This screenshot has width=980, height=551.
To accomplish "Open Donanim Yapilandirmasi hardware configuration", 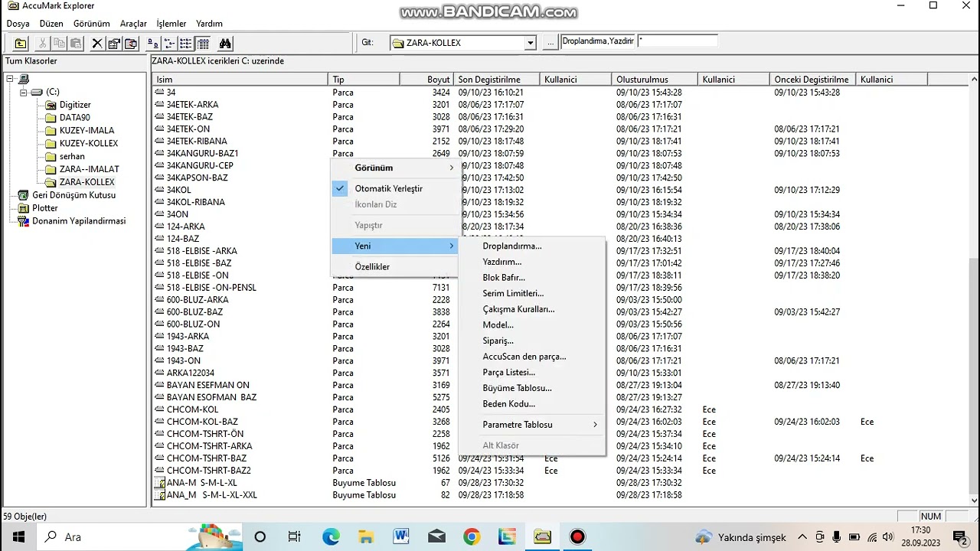I will (x=79, y=221).
